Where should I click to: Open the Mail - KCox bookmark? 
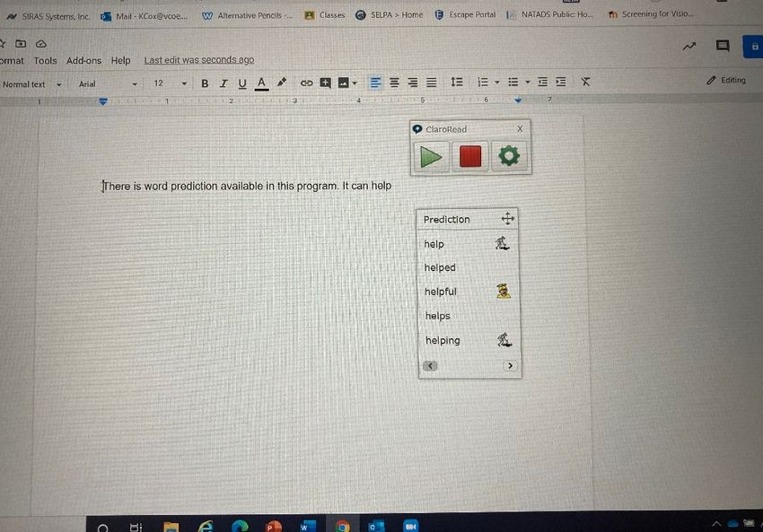pyautogui.click(x=144, y=16)
